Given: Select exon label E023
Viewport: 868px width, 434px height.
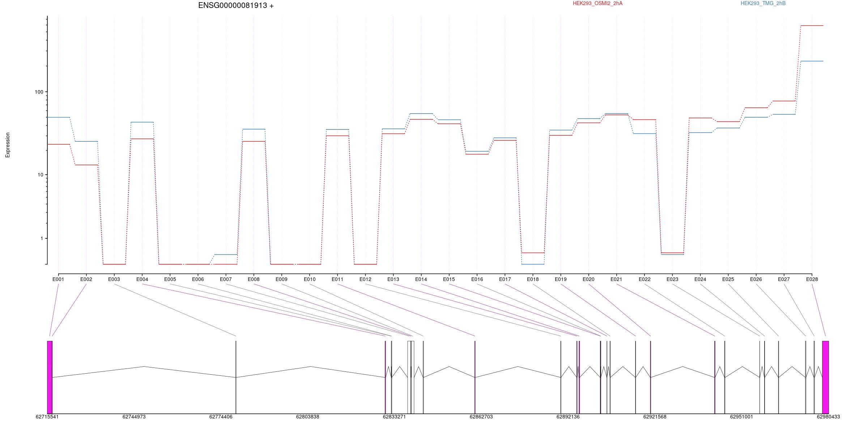Looking at the screenshot, I should pyautogui.click(x=672, y=279).
